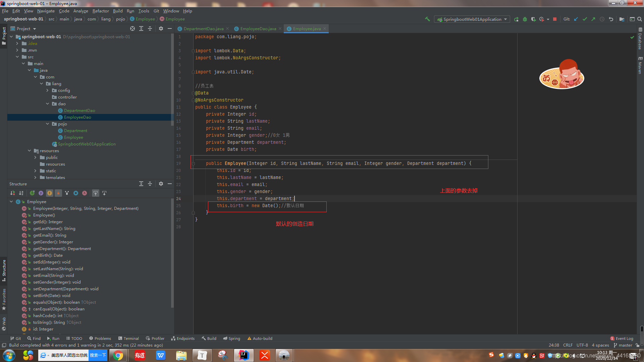This screenshot has height=362, width=644.
Task: Open Terminal tool window tab
Action: [128, 339]
